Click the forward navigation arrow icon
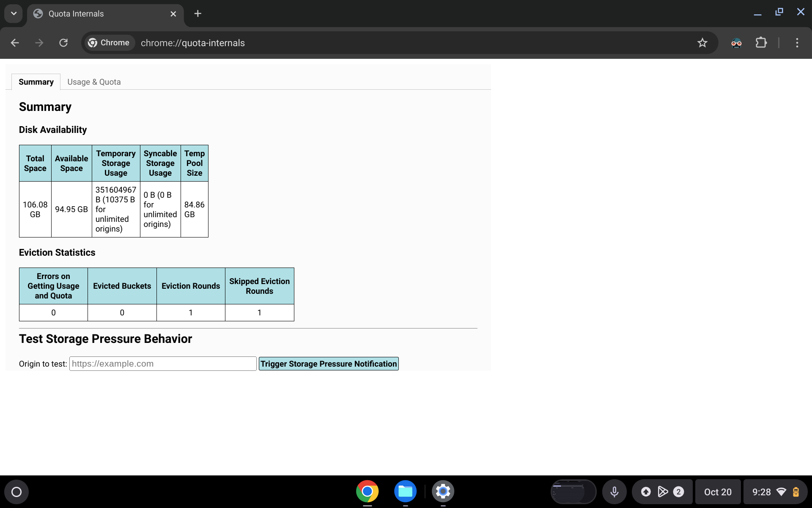 point(38,42)
